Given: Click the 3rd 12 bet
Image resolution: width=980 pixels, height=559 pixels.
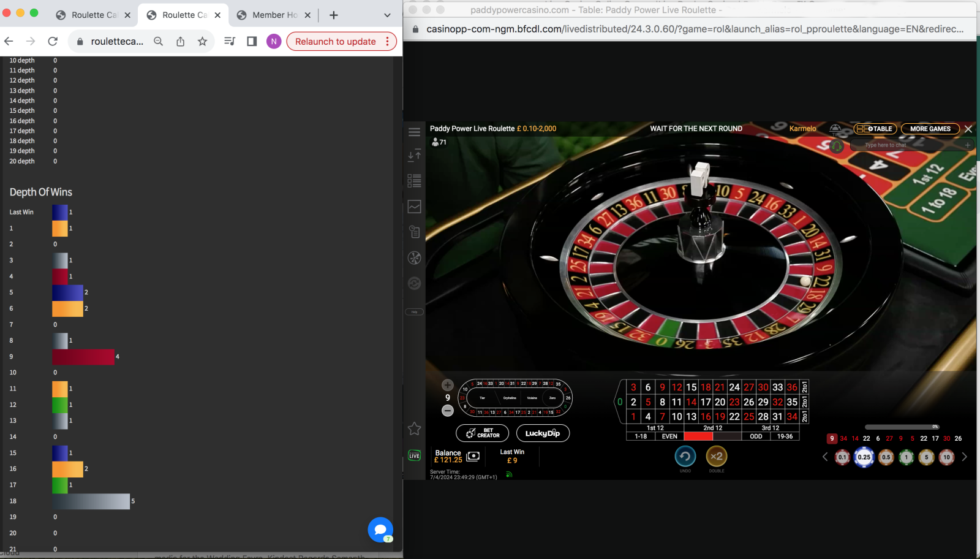Looking at the screenshot, I should 771,428.
